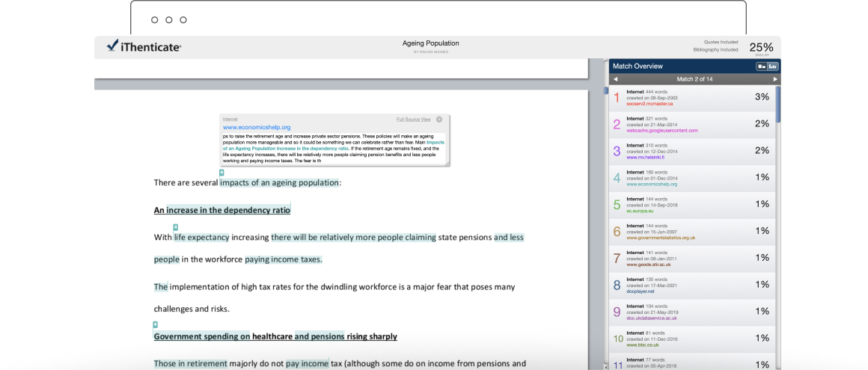
Task: Click highlighted 'paying income taxes.' text
Action: point(284,259)
